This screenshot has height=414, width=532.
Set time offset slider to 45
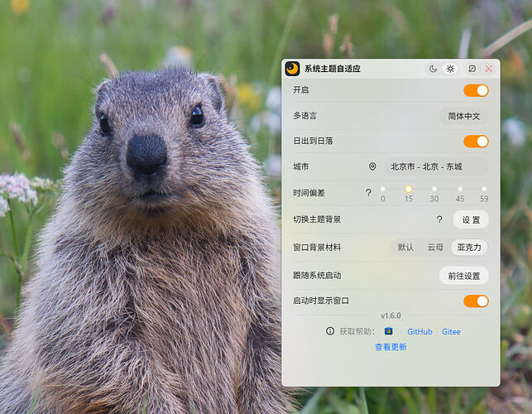(460, 189)
